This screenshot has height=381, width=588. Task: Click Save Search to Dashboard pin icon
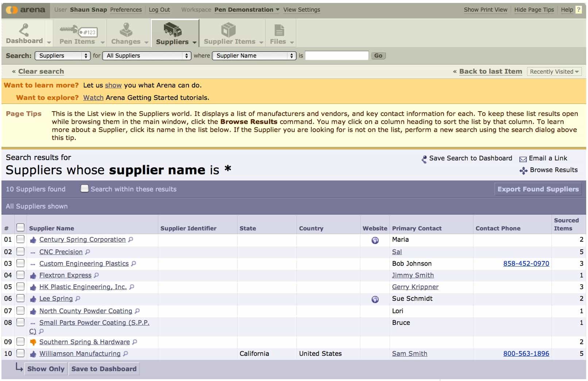click(424, 159)
